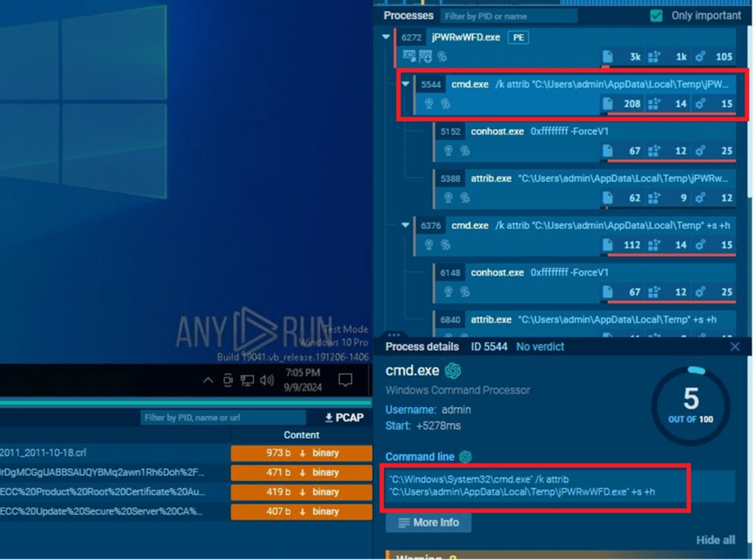Viewport: 756px width, 560px height.
Task: Click the 5 out of 100 score gauge
Action: [x=691, y=403]
